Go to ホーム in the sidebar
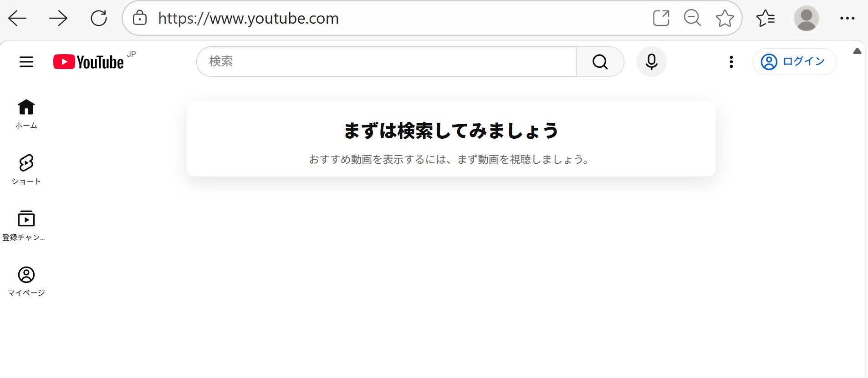 pos(26,114)
